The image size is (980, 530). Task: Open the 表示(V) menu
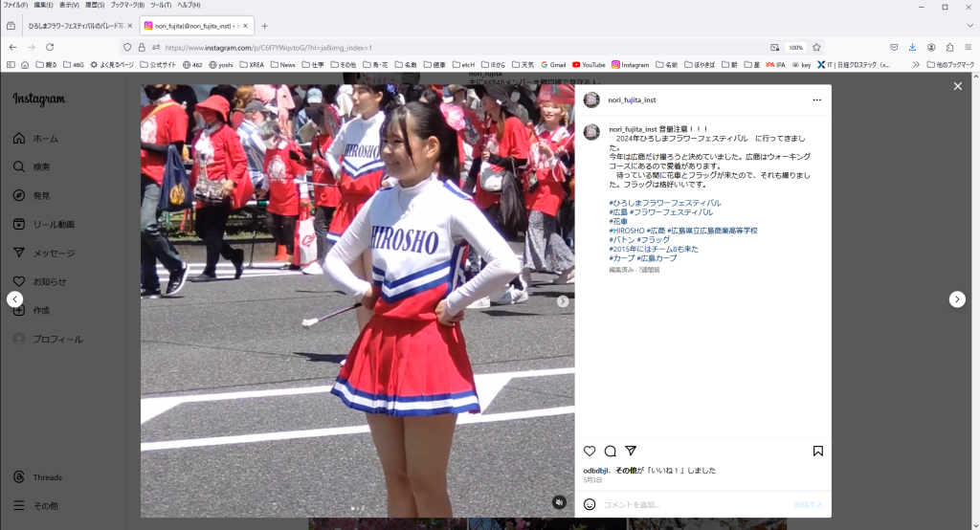69,5
